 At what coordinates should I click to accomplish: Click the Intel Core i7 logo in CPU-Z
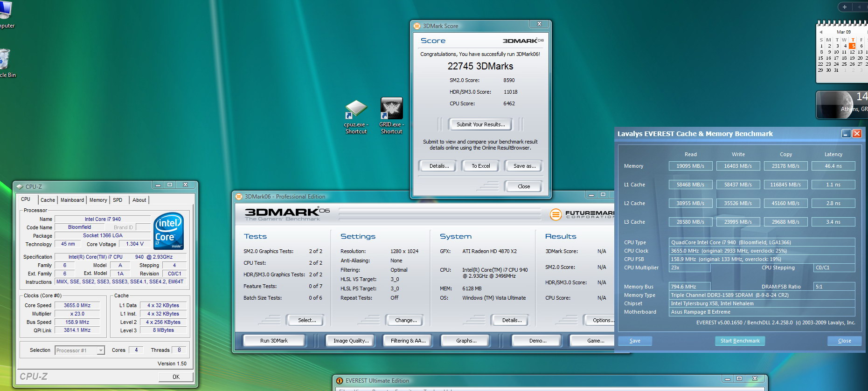[x=168, y=231]
